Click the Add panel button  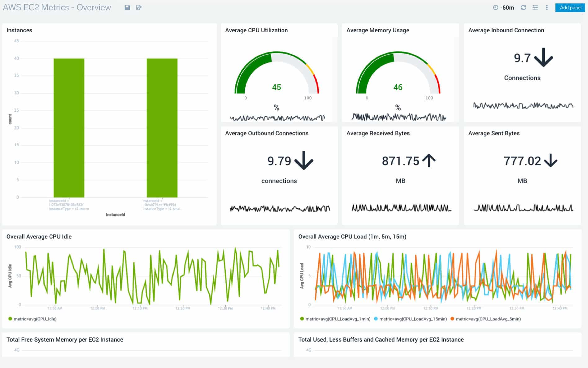[x=570, y=7]
